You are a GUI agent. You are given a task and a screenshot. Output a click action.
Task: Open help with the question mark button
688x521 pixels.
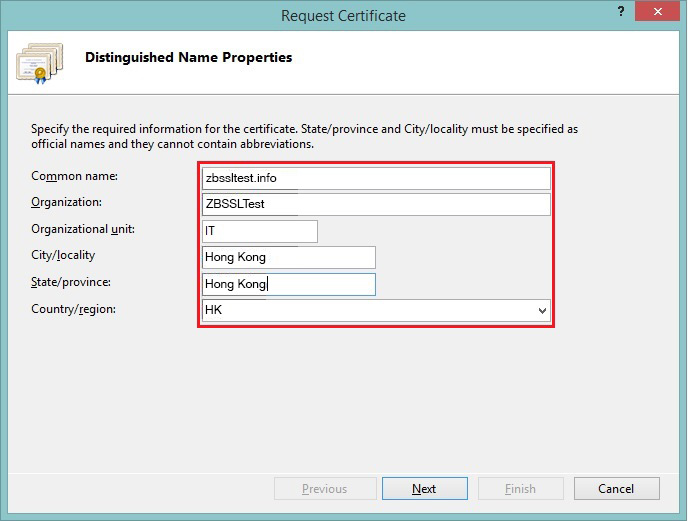click(x=619, y=14)
